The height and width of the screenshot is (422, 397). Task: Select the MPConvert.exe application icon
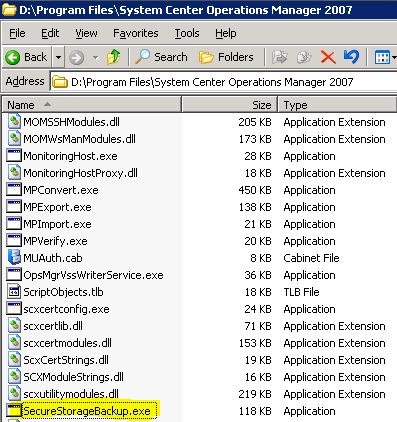[14, 190]
